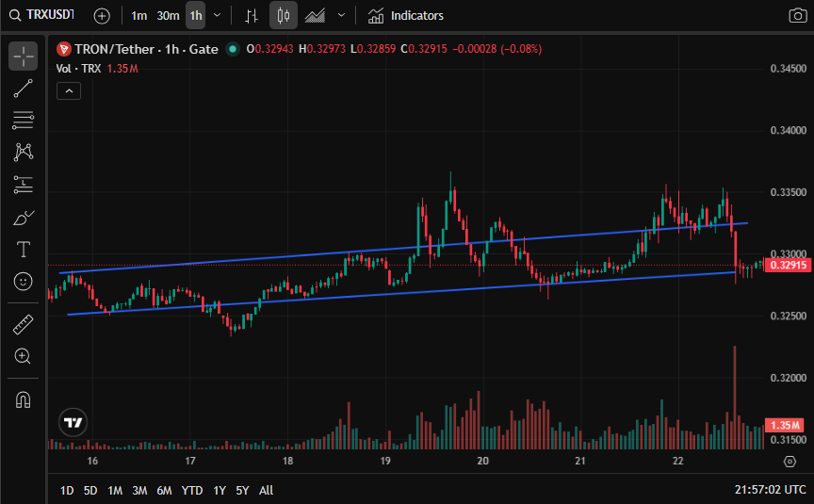814x504 pixels.
Task: Open timezone menu at 21:57:02 UTC
Action: click(770, 490)
